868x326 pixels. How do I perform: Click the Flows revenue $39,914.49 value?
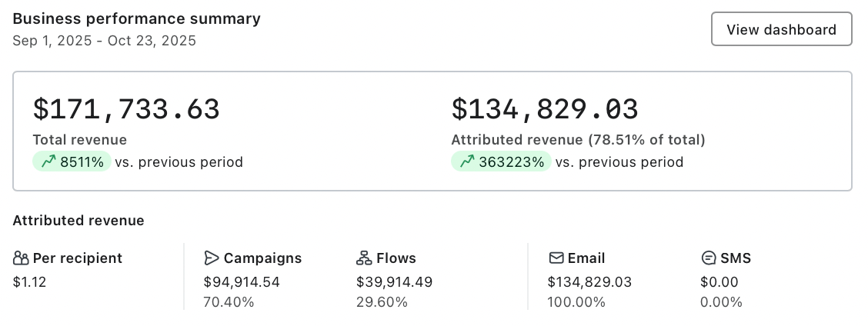click(x=394, y=282)
